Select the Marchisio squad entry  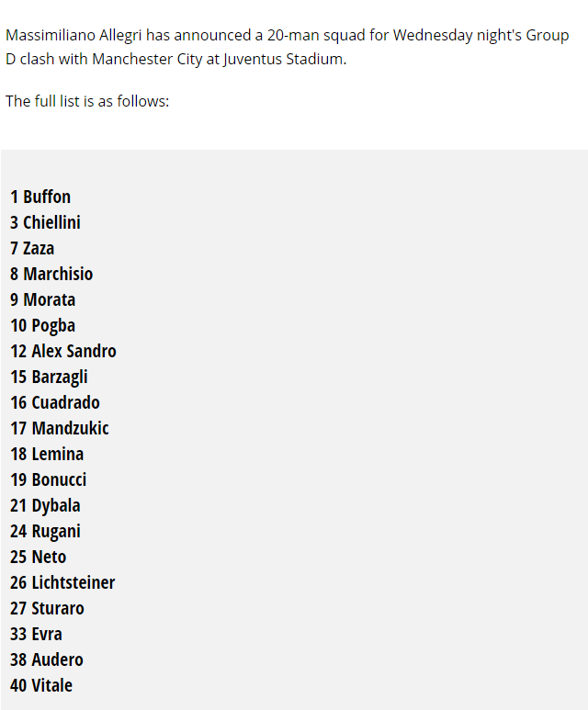[57, 274]
